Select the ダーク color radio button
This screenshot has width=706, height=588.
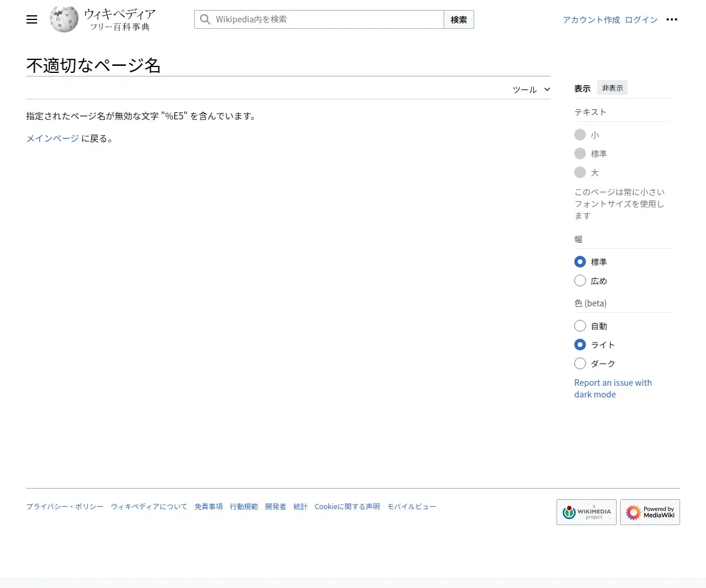coord(580,363)
